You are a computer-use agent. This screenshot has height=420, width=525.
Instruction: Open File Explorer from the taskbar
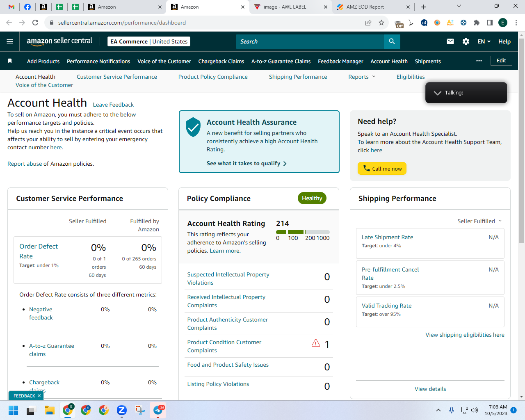(50, 410)
